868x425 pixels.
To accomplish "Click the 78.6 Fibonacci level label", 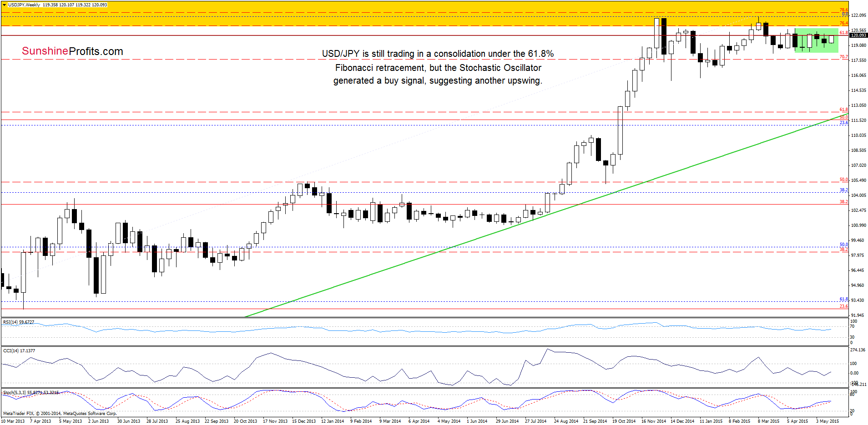I will tap(844, 10).
